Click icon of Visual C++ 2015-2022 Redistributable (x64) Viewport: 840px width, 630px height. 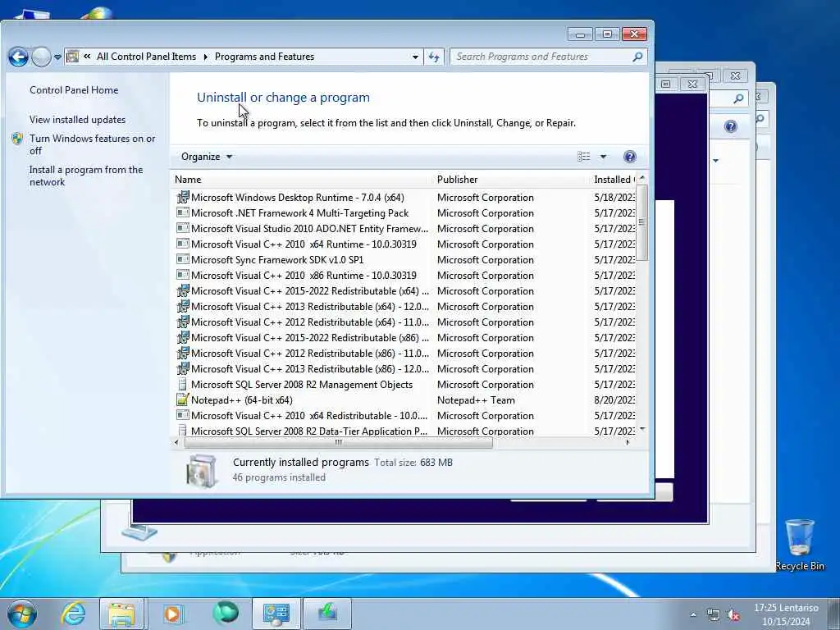(183, 290)
